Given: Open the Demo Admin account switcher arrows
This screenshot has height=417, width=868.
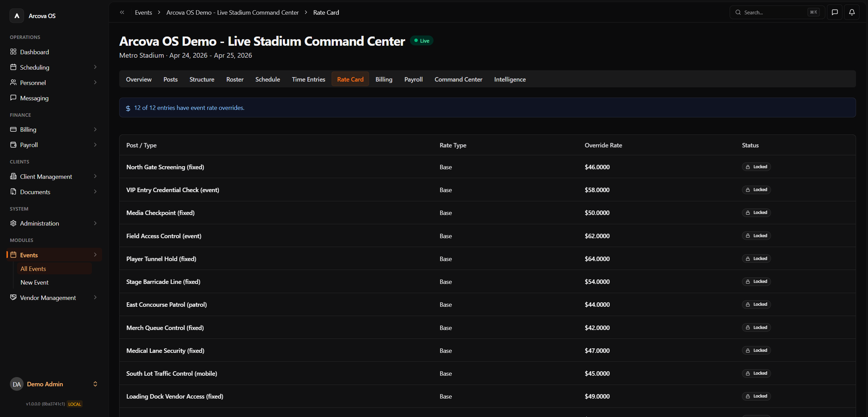Looking at the screenshot, I should (x=95, y=384).
